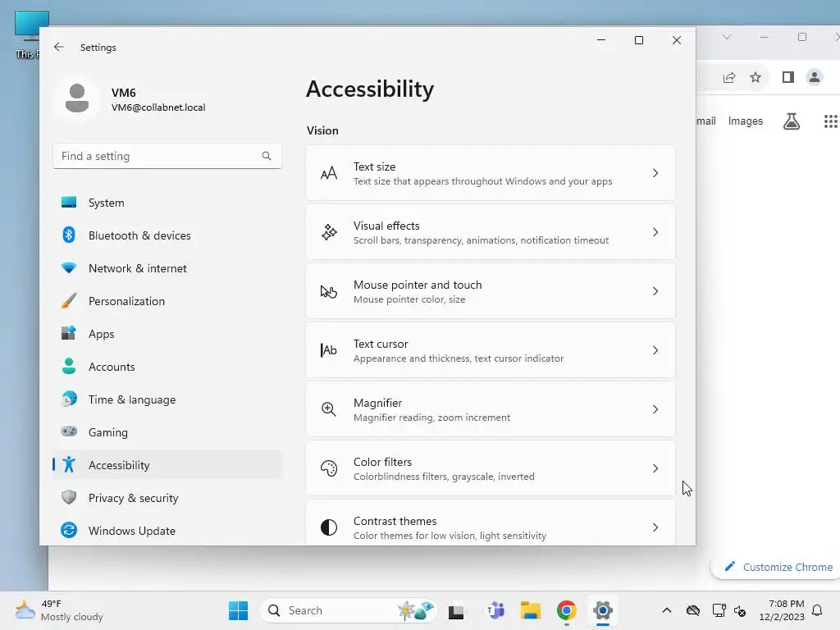Open the Windows Start menu
The height and width of the screenshot is (630, 840).
coord(238,610)
